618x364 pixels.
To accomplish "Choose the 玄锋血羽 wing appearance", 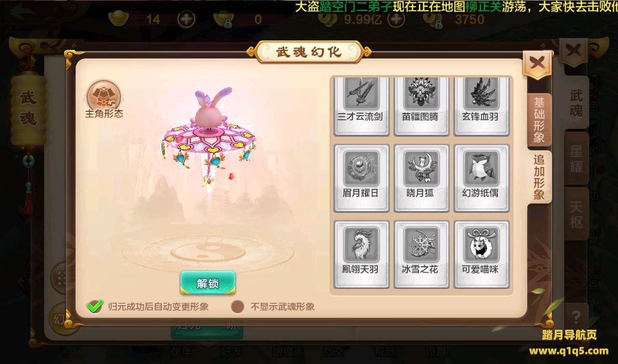I will coord(481,106).
